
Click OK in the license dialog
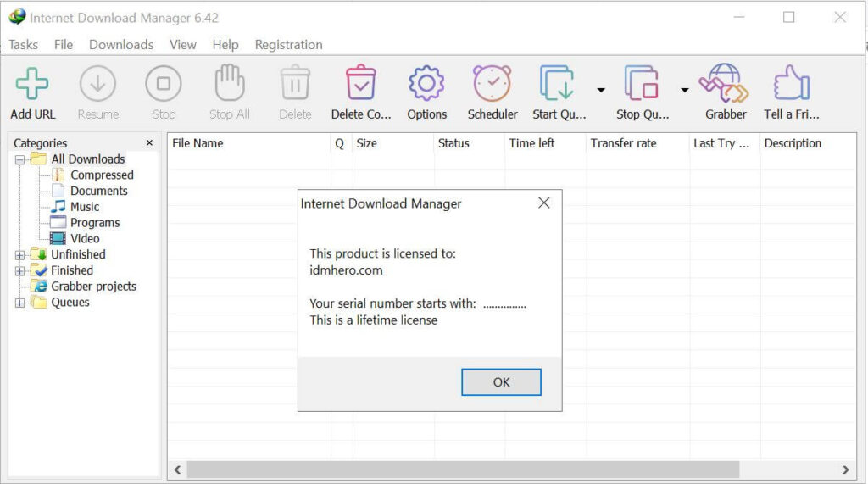tap(501, 382)
